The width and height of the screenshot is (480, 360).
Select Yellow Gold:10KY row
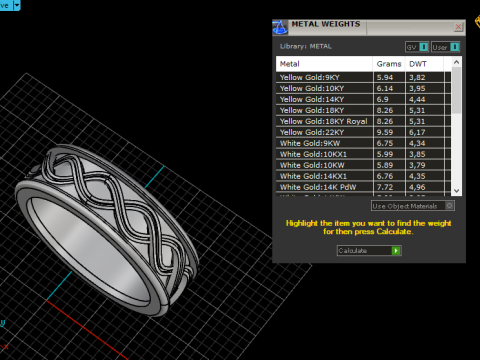[363, 88]
